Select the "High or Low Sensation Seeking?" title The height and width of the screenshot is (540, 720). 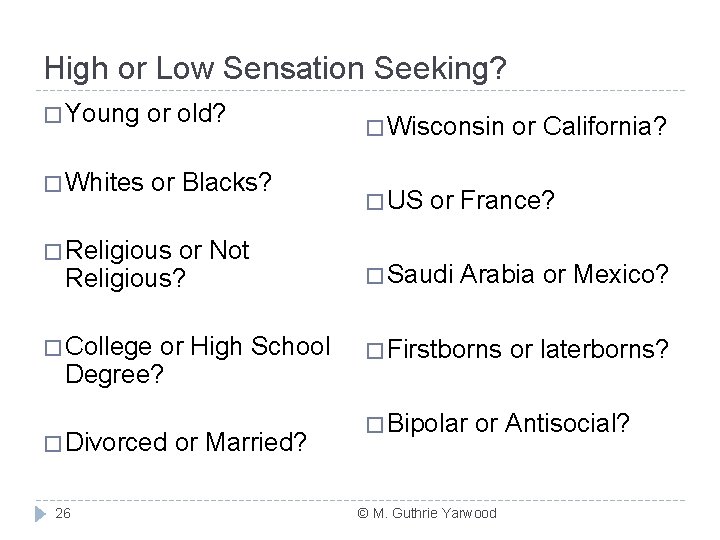tap(275, 68)
